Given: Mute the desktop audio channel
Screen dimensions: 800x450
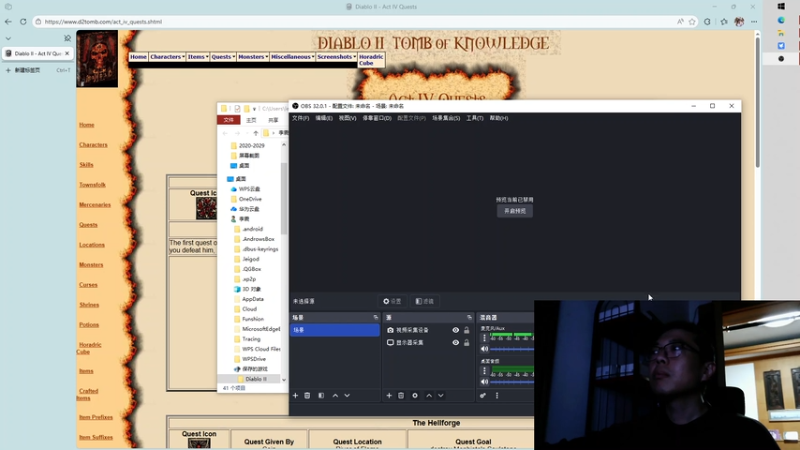Looking at the screenshot, I should coord(484,382).
